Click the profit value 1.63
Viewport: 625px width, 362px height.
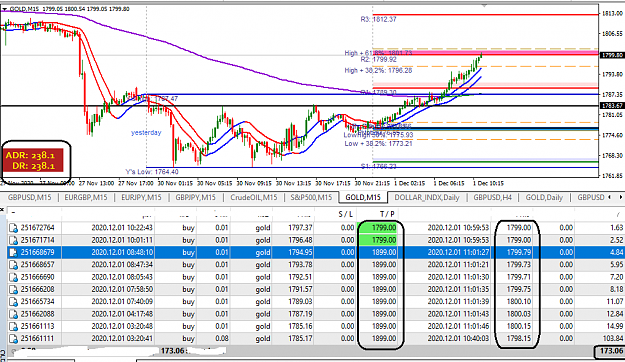point(617,228)
